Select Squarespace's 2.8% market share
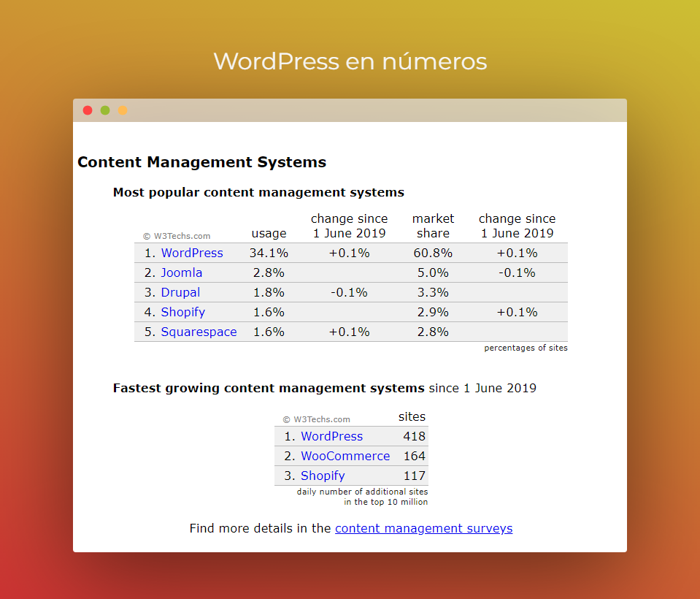700x599 pixels. pos(433,332)
